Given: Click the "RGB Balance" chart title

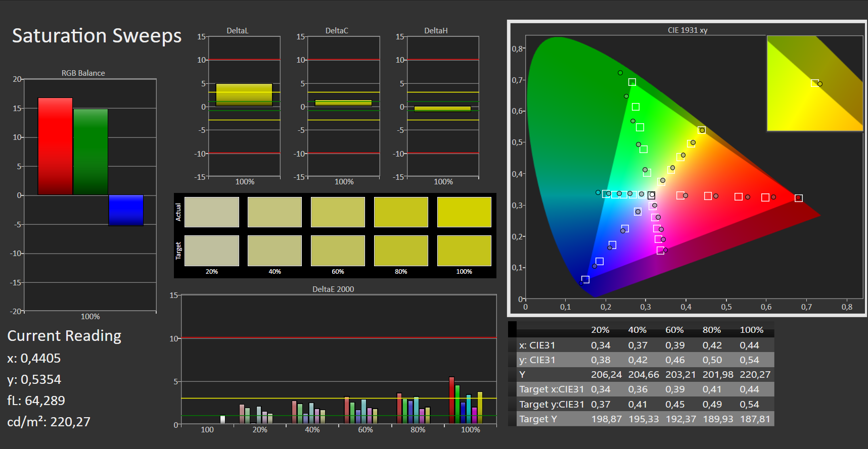Looking at the screenshot, I should [83, 73].
